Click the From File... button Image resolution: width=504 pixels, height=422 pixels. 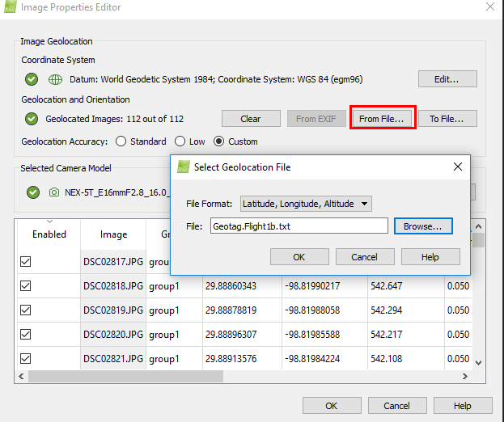383,119
